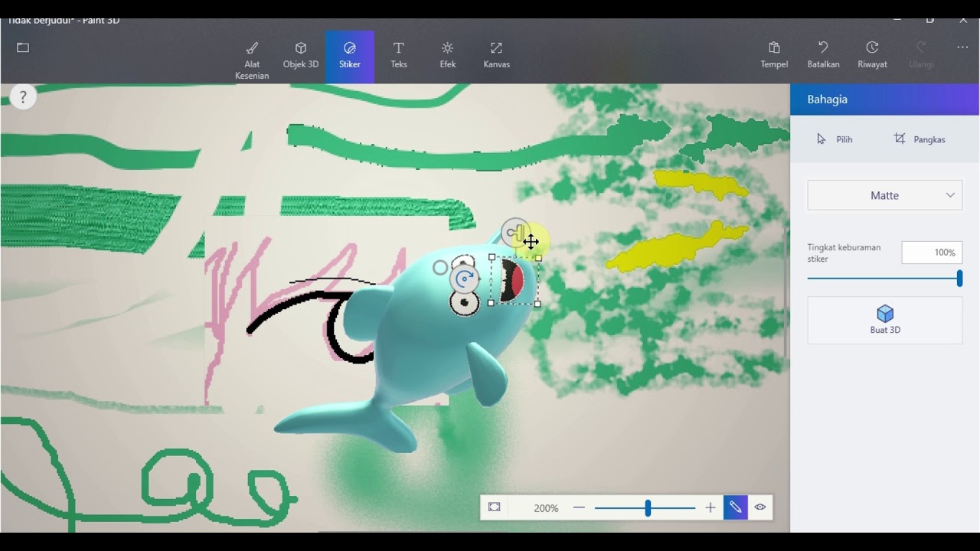This screenshot has height=551, width=980.
Task: Toggle the 3D view eye icon
Action: (x=759, y=507)
